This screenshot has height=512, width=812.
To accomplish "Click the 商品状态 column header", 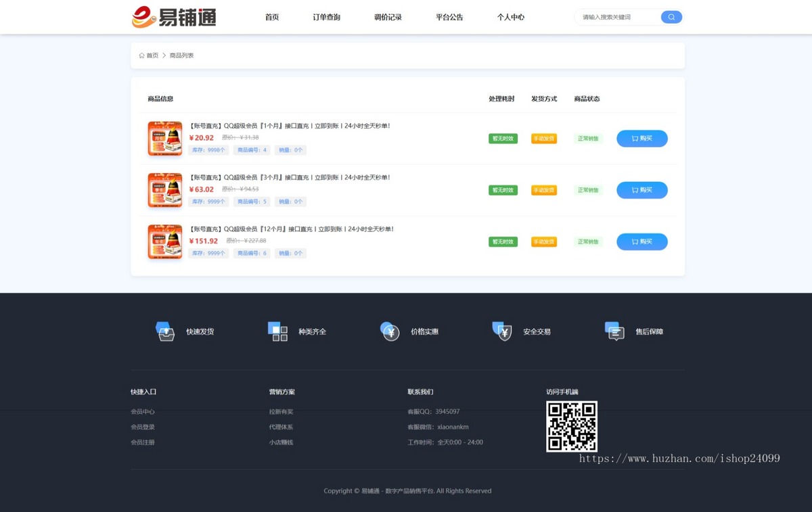I will pos(587,99).
